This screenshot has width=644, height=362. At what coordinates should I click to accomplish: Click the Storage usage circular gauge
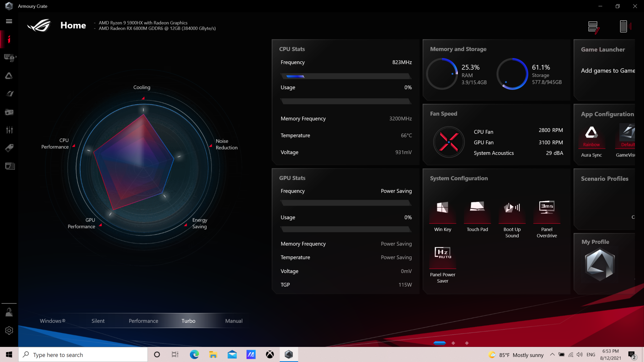pos(512,74)
